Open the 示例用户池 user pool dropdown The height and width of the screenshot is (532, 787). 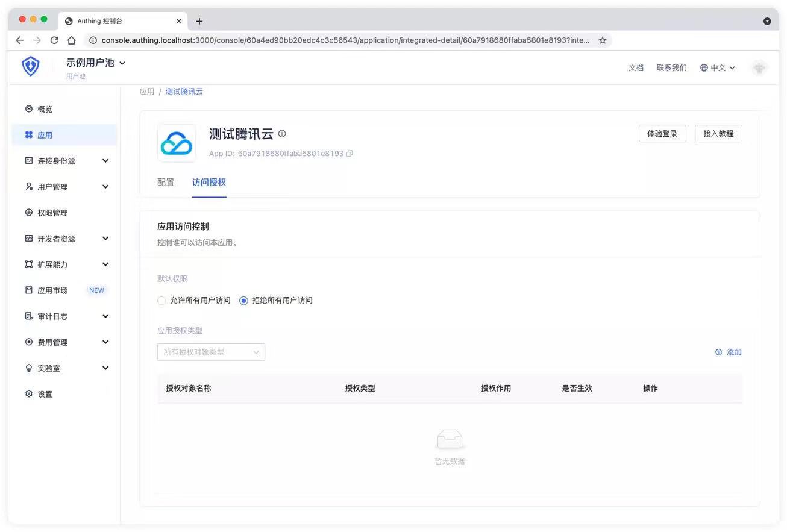click(96, 63)
